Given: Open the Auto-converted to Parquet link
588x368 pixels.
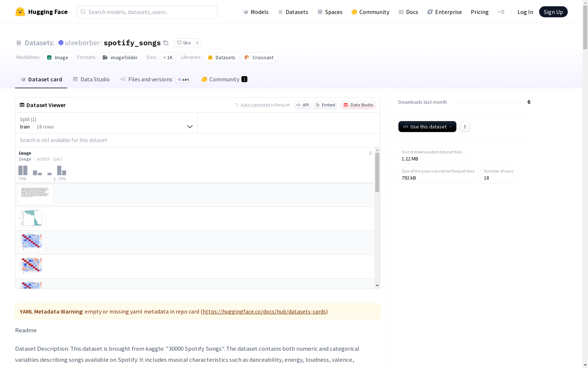Looking at the screenshot, I should click(x=255, y=105).
